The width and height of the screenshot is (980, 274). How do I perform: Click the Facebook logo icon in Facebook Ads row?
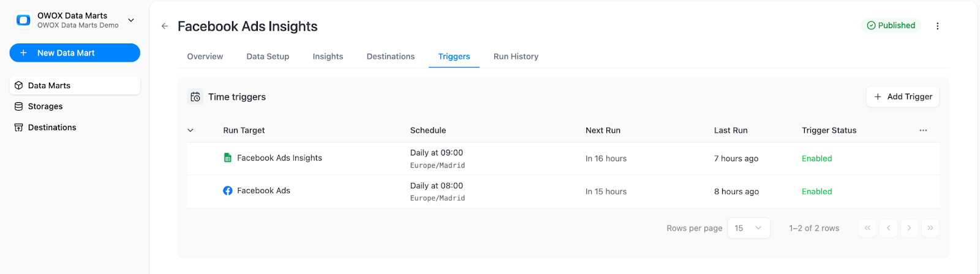pyautogui.click(x=228, y=191)
